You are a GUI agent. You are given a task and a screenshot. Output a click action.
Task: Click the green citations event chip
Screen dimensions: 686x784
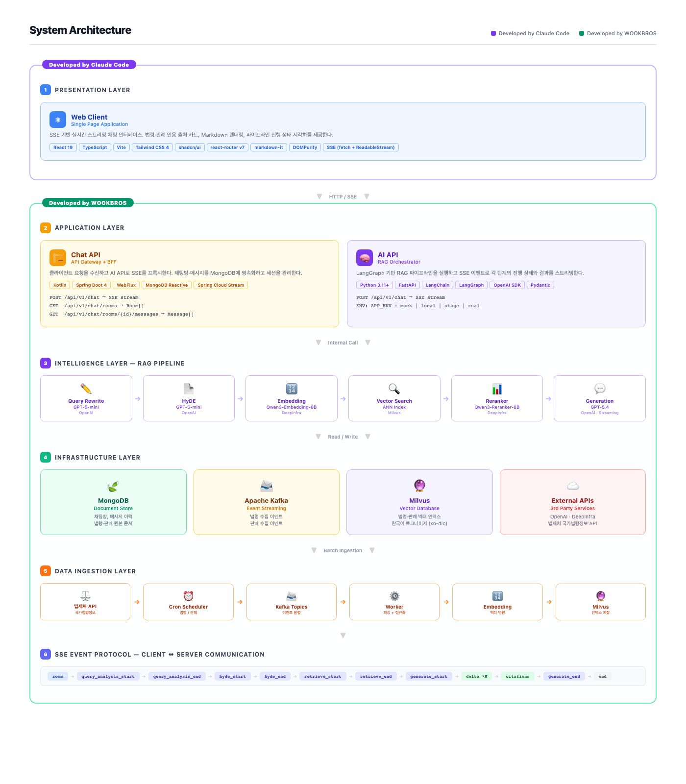[517, 676]
